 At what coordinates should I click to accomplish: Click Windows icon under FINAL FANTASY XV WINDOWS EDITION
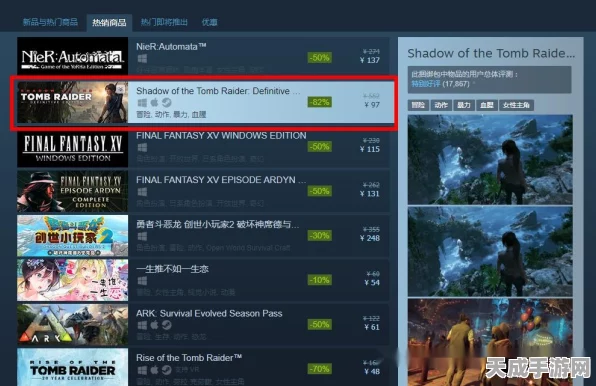(142, 147)
